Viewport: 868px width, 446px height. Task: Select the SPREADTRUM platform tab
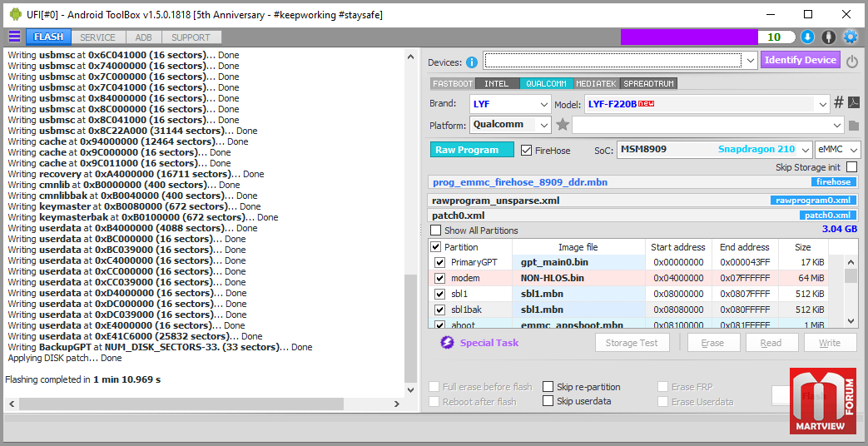click(649, 83)
